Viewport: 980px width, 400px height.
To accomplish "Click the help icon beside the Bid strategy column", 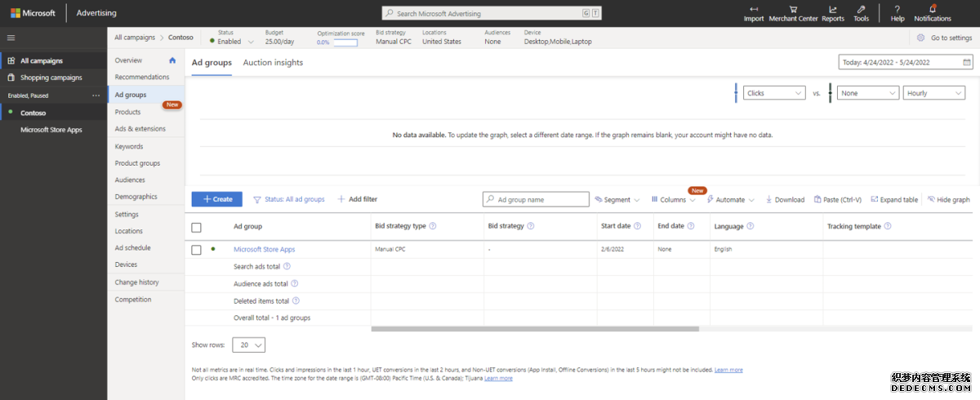I will pyautogui.click(x=531, y=226).
